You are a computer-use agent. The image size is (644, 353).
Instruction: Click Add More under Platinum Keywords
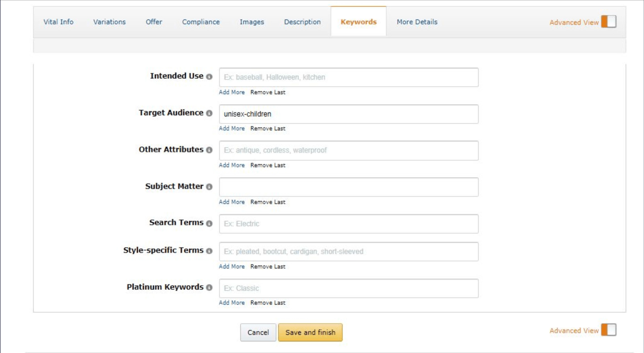click(232, 303)
